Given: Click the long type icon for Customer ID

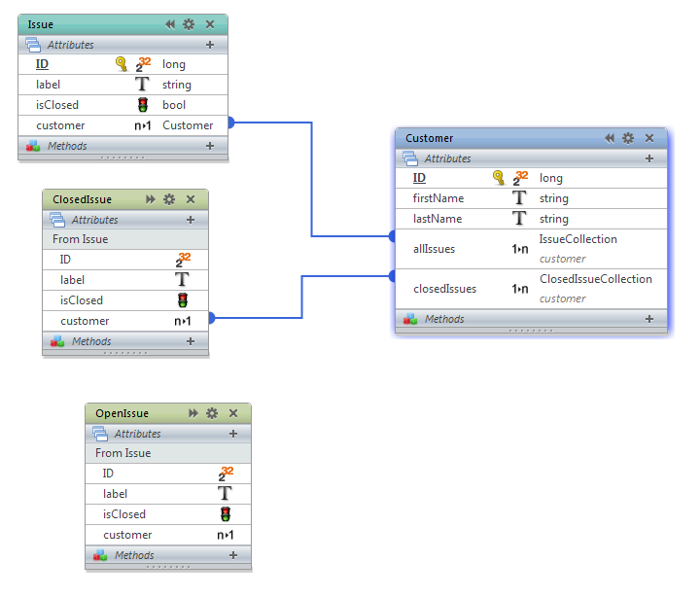Looking at the screenshot, I should 520,178.
